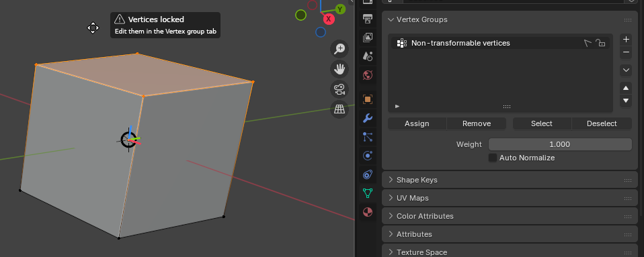This screenshot has height=257, width=644.
Task: Open the World properties tab
Action: pos(368,75)
